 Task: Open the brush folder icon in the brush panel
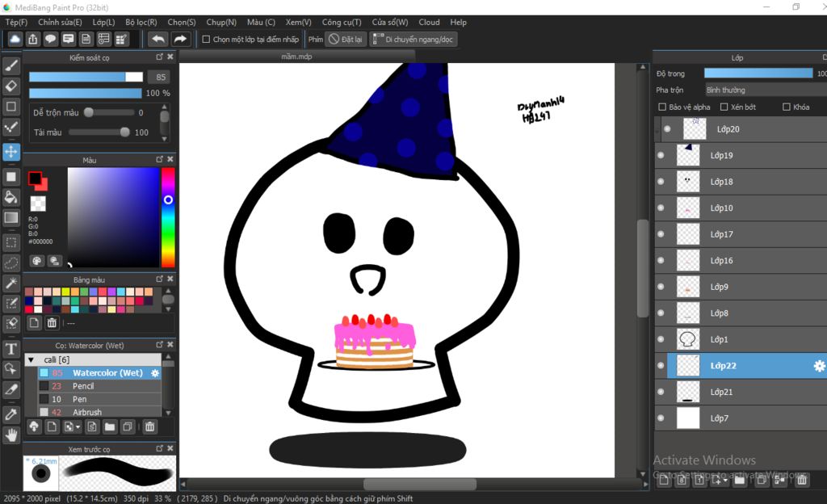[110, 426]
